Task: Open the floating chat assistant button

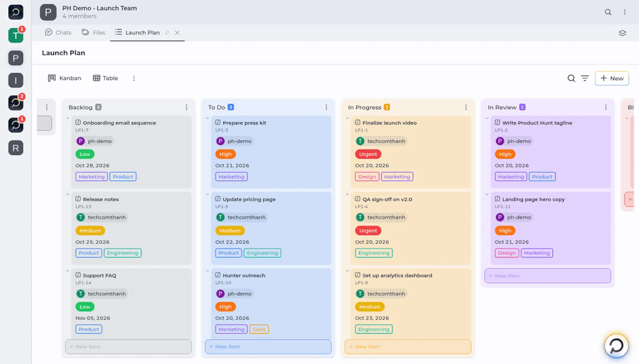Action: (x=616, y=346)
